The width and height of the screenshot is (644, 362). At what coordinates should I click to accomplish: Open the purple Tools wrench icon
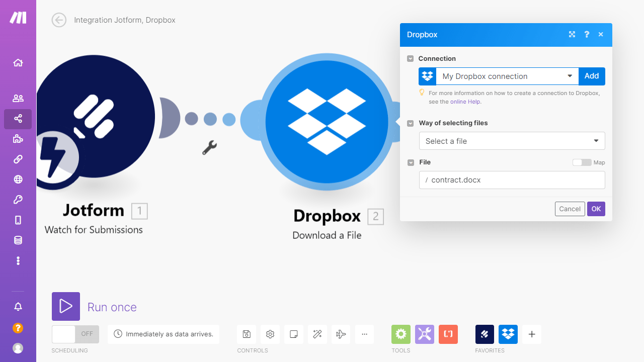click(x=425, y=334)
